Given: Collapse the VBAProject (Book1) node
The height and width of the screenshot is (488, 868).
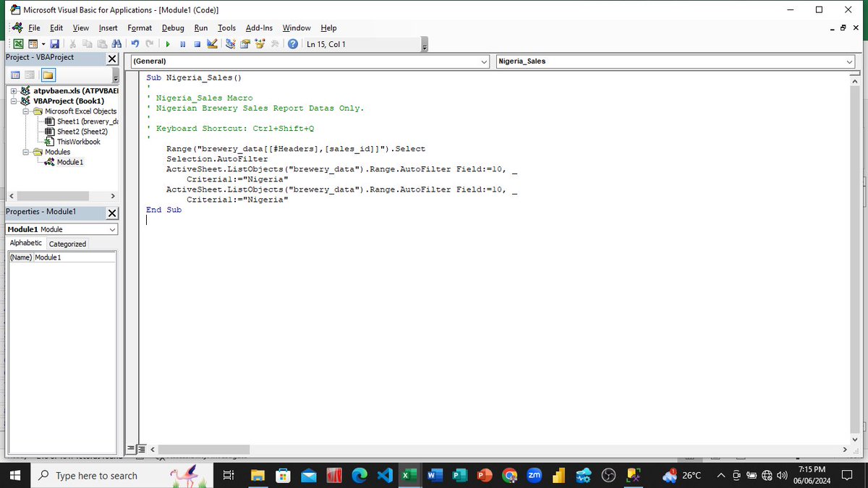Looking at the screenshot, I should tap(15, 101).
